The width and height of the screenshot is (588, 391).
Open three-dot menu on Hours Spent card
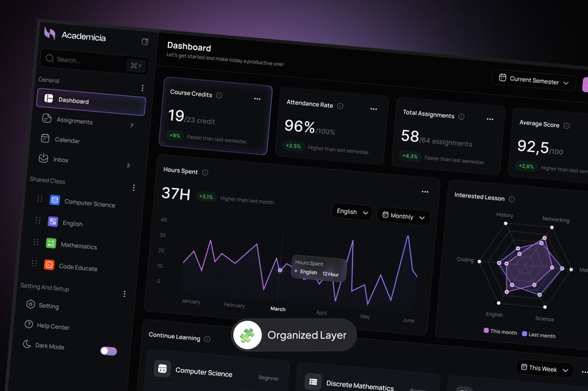425,192
